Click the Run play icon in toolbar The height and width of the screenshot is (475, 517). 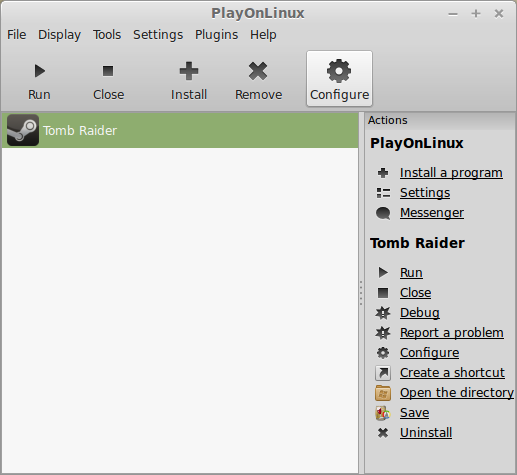[40, 71]
